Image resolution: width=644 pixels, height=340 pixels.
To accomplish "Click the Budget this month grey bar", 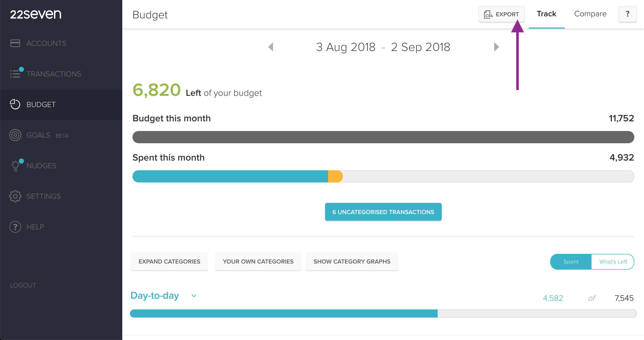I will (383, 137).
